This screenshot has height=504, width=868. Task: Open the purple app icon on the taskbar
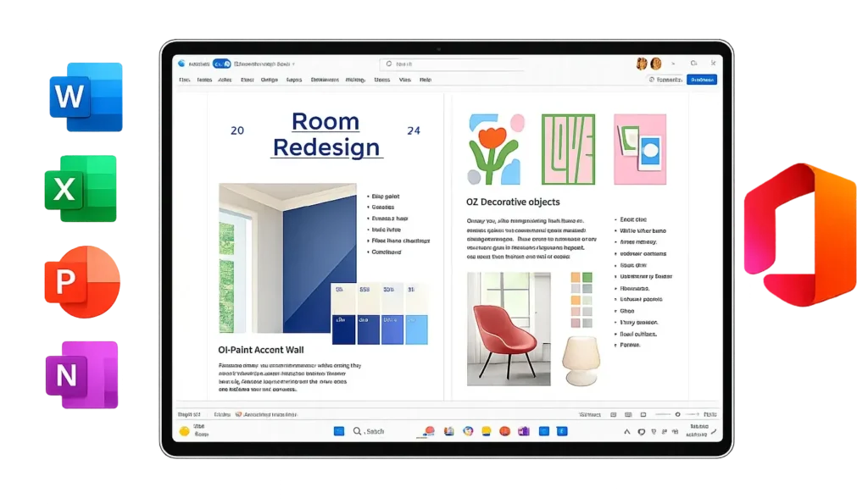point(524,431)
